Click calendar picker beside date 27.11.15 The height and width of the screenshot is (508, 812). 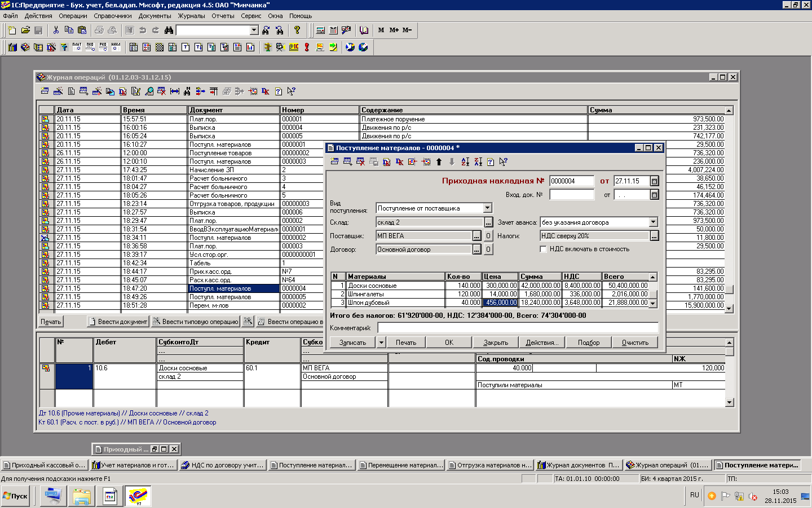tap(654, 181)
